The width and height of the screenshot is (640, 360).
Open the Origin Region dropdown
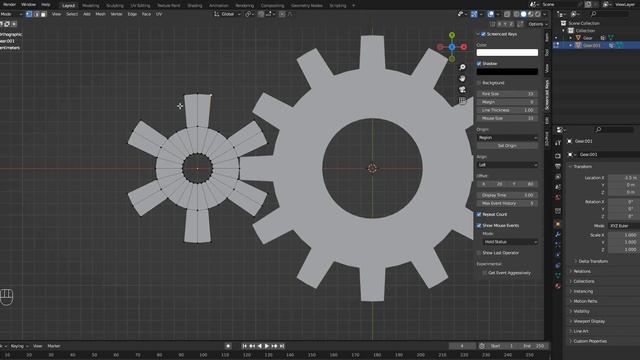[507, 138]
